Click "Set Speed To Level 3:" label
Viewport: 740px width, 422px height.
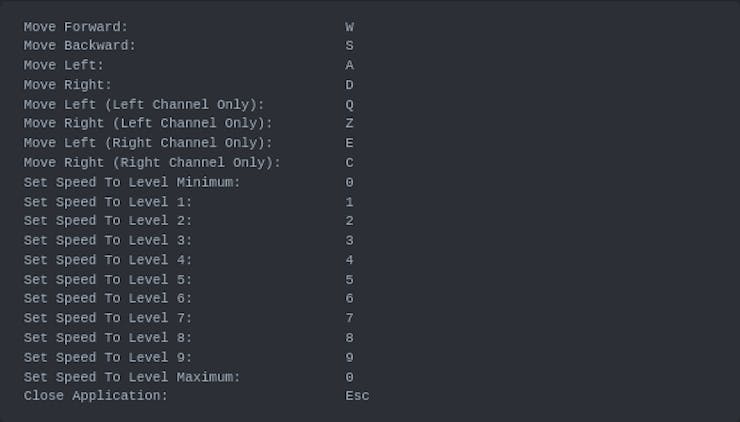[108, 240]
